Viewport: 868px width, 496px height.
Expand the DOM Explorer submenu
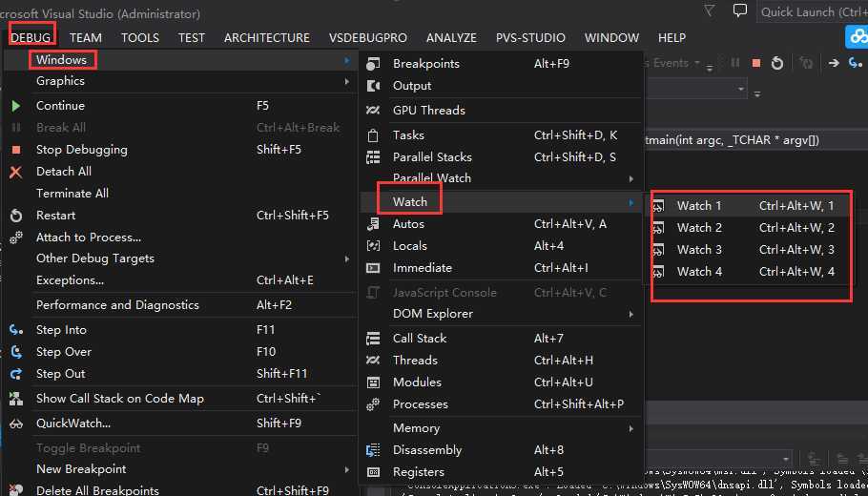(631, 315)
